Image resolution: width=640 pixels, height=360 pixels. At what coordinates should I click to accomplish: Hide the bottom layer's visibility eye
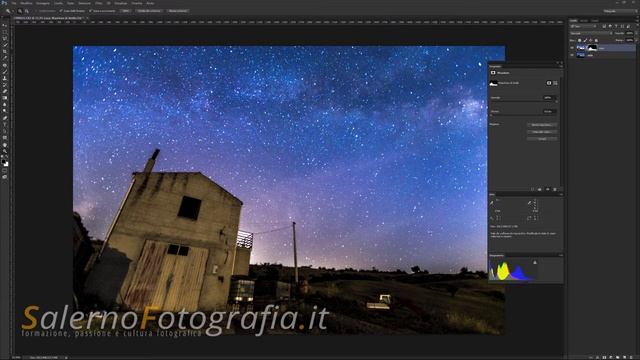[x=572, y=55]
